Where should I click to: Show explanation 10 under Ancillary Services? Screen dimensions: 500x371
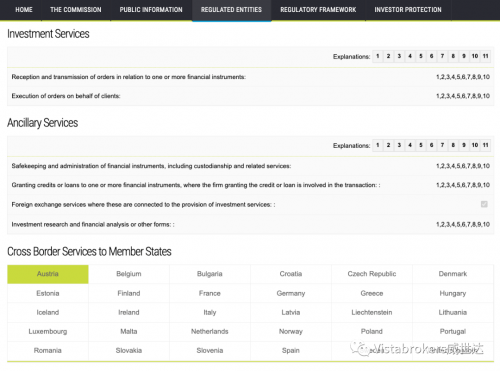(x=475, y=145)
